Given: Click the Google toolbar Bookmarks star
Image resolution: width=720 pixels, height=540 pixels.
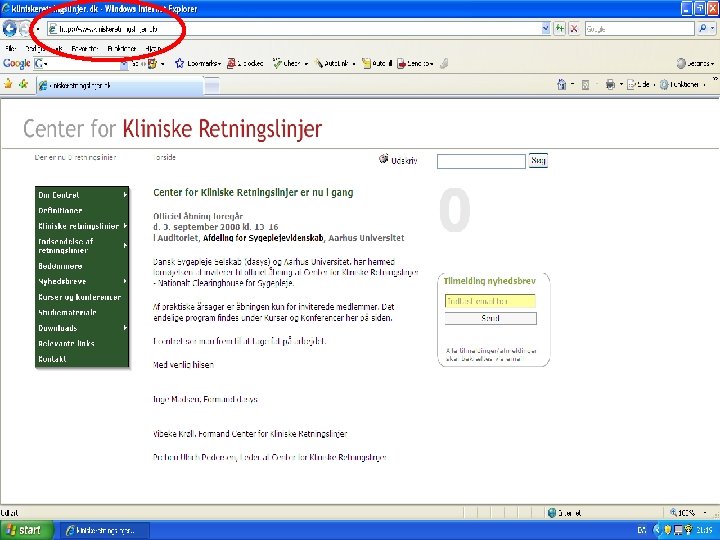Looking at the screenshot, I should click(179, 63).
